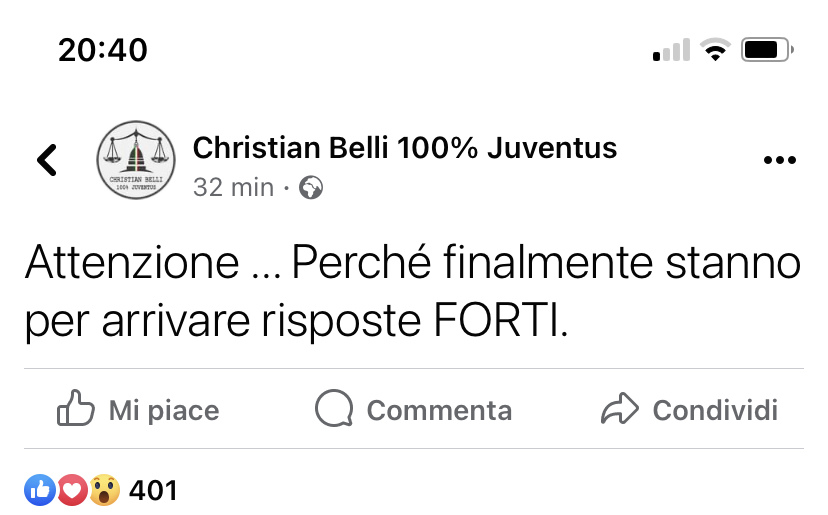Tap the post text about risposte FORTI
The width and height of the screenshot is (828, 515).
coord(413,291)
